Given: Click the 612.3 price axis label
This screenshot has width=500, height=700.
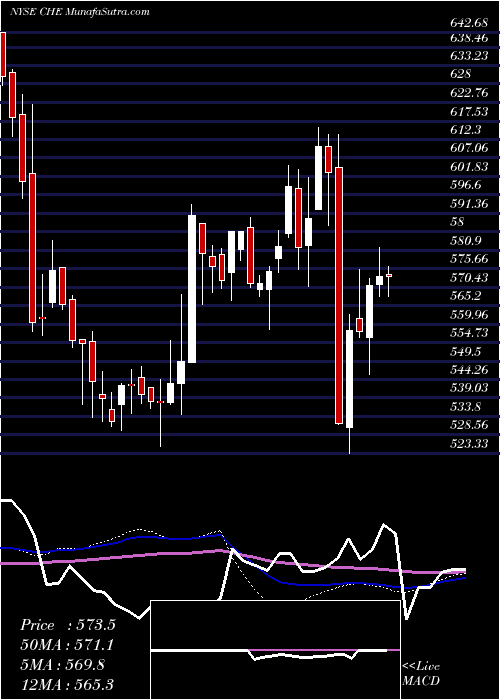Looking at the screenshot, I should click(x=464, y=129).
